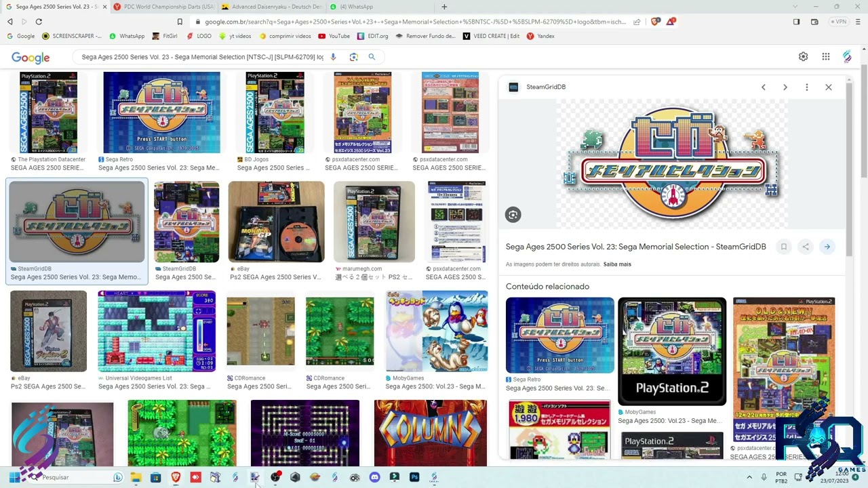Bookmark this page in the address bar

click(180, 22)
